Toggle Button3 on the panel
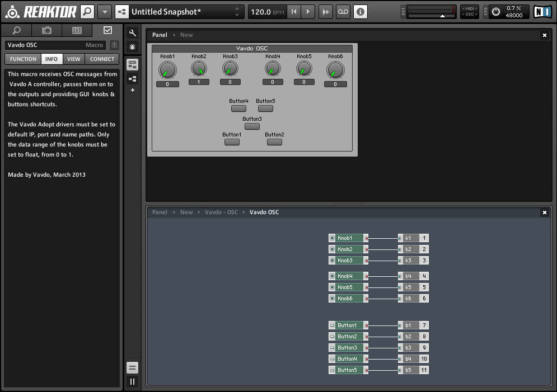 tap(252, 126)
